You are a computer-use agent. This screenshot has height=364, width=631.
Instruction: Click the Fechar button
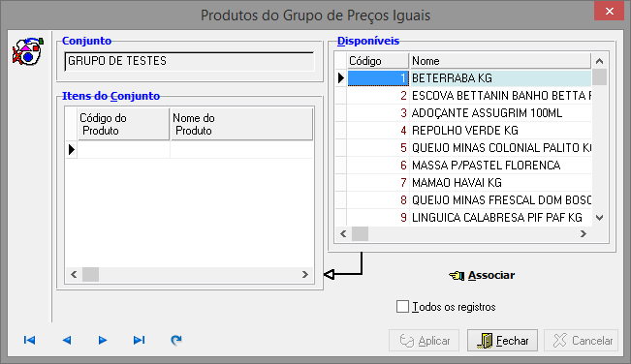[502, 341]
